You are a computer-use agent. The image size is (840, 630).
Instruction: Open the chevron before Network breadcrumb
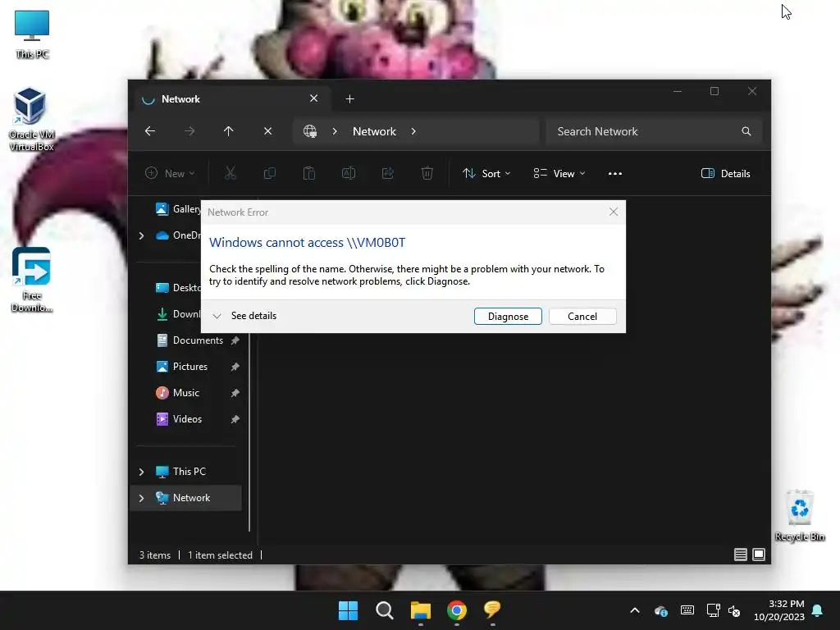coord(335,131)
